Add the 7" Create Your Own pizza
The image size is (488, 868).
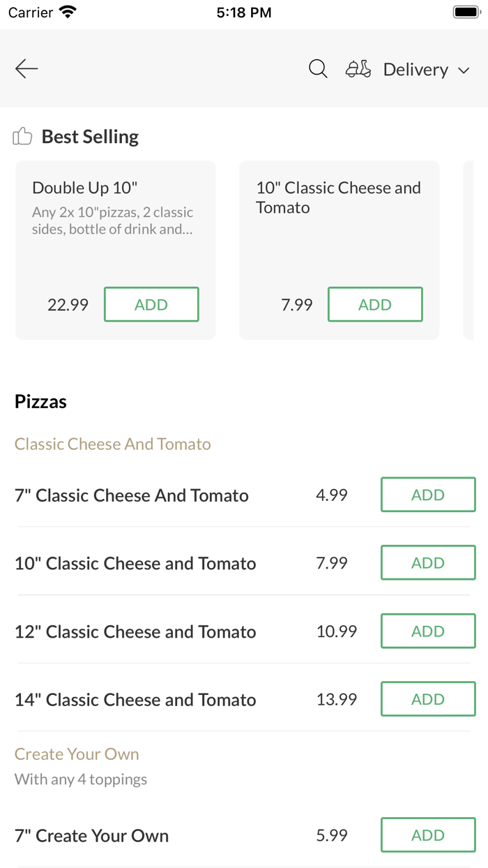pyautogui.click(x=427, y=835)
